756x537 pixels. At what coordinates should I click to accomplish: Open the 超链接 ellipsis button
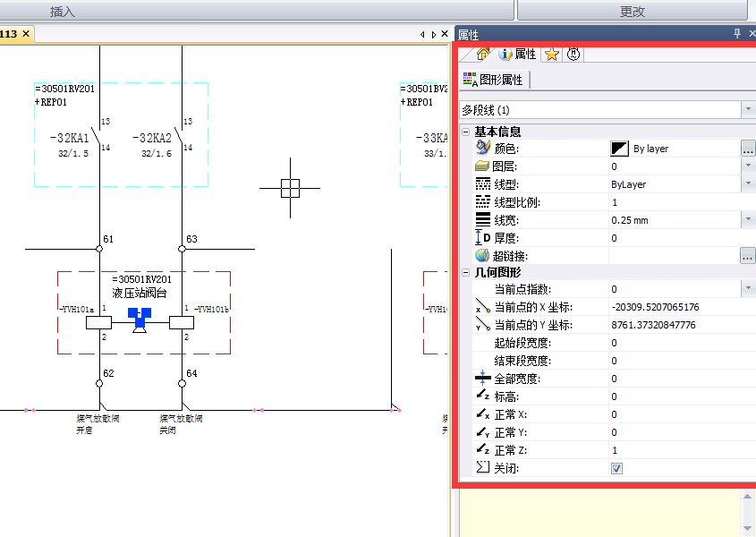coord(747,256)
